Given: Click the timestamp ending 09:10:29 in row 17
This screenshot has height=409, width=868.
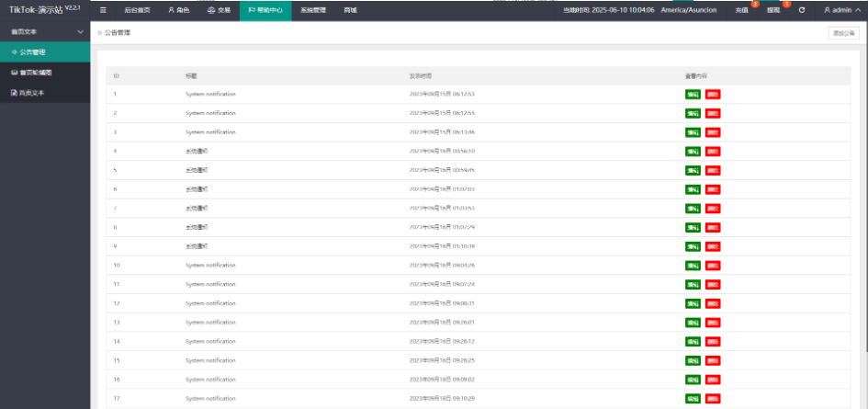Looking at the screenshot, I should [442, 399].
